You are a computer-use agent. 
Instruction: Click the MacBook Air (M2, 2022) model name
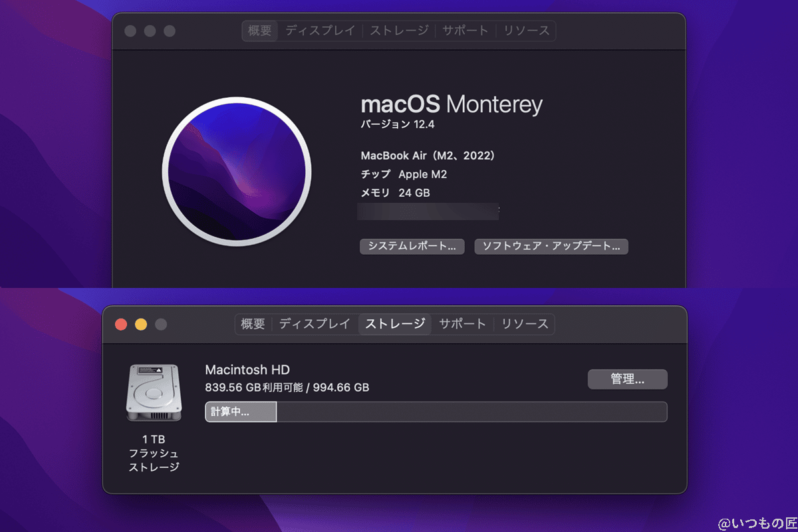point(430,155)
